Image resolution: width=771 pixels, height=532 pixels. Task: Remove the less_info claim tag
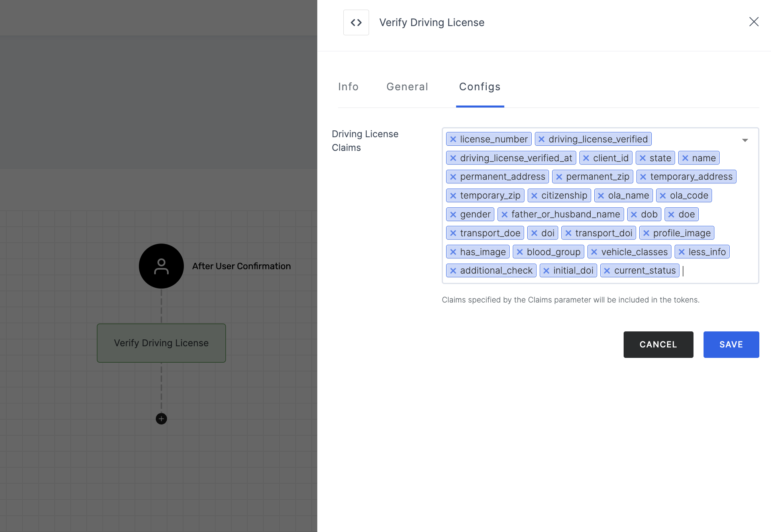[681, 252]
